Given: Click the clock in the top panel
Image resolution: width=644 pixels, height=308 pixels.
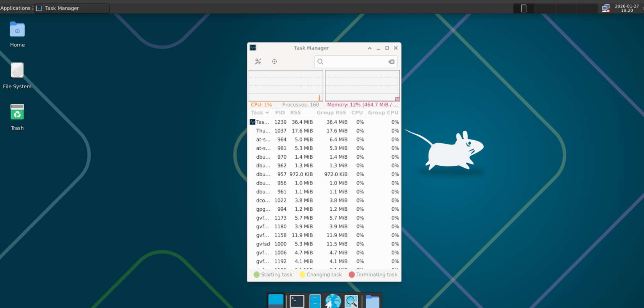Looking at the screenshot, I should [x=626, y=8].
